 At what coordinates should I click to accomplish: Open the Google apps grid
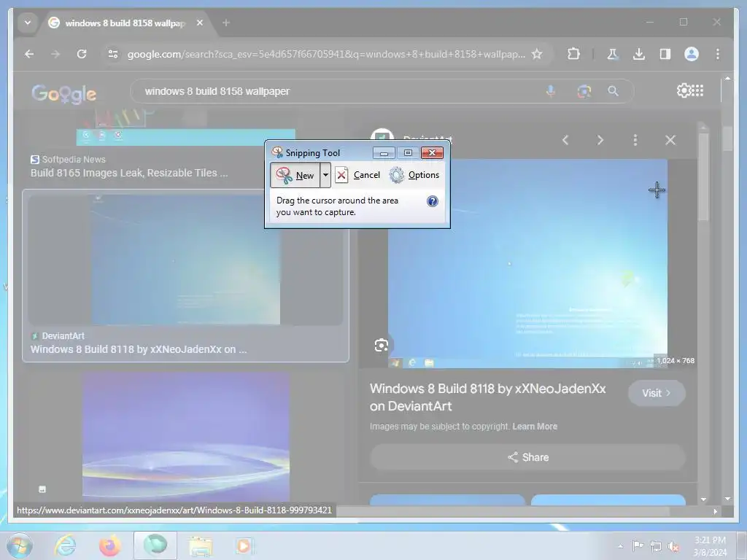[x=697, y=90]
